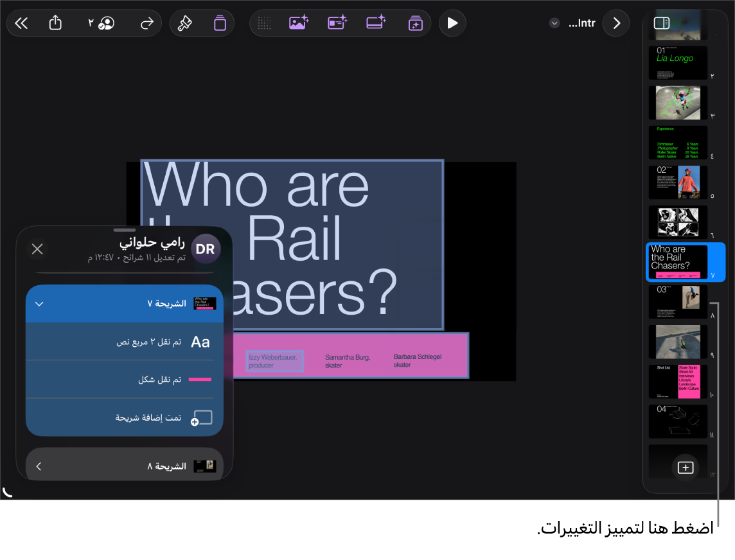Click the slide layout sparkle icon
The width and height of the screenshot is (735, 560).
[x=337, y=22]
